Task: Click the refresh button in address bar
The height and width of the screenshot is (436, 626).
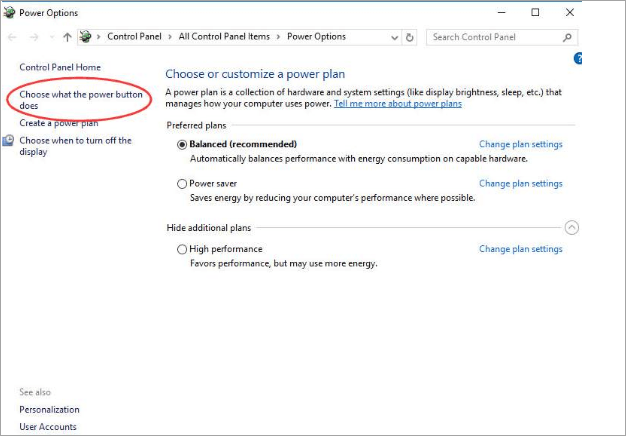Action: click(409, 37)
